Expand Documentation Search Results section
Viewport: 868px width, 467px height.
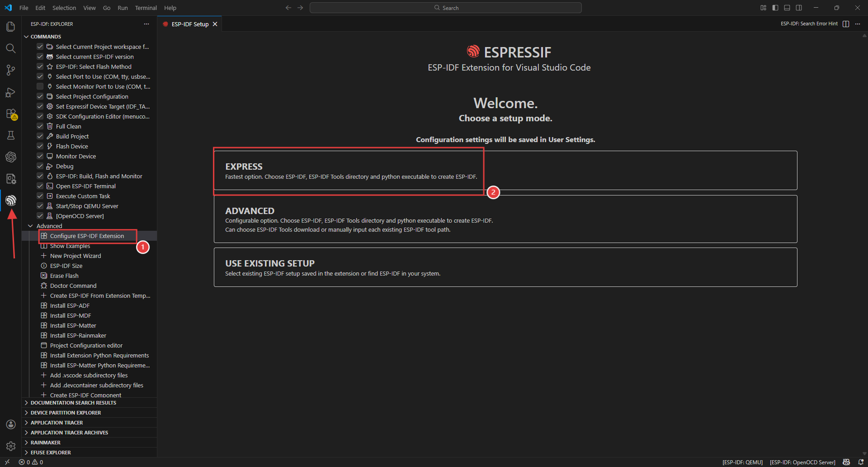73,403
